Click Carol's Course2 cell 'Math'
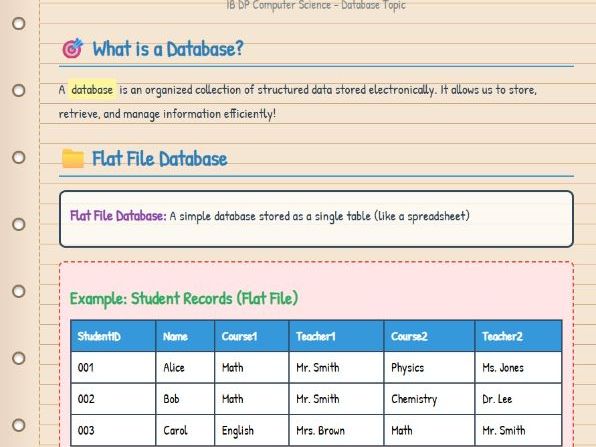596x447 pixels. pos(430,430)
